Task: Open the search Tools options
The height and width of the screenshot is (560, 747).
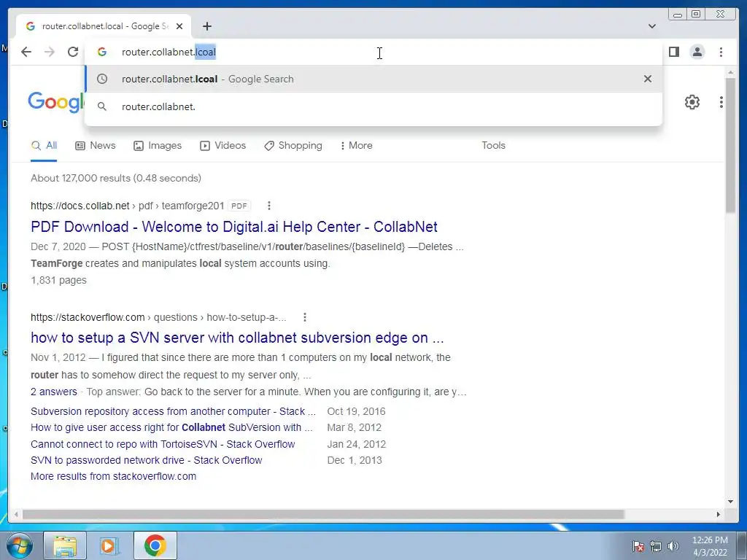Action: coord(493,146)
